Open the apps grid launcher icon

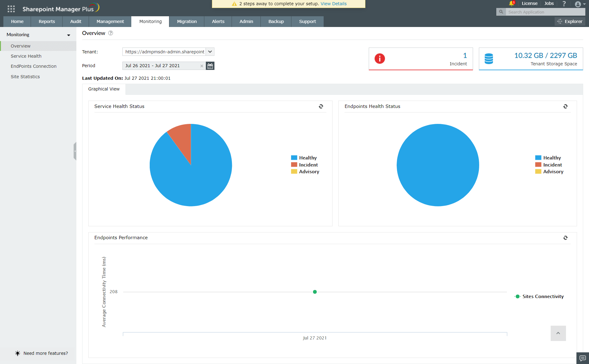pyautogui.click(x=11, y=9)
